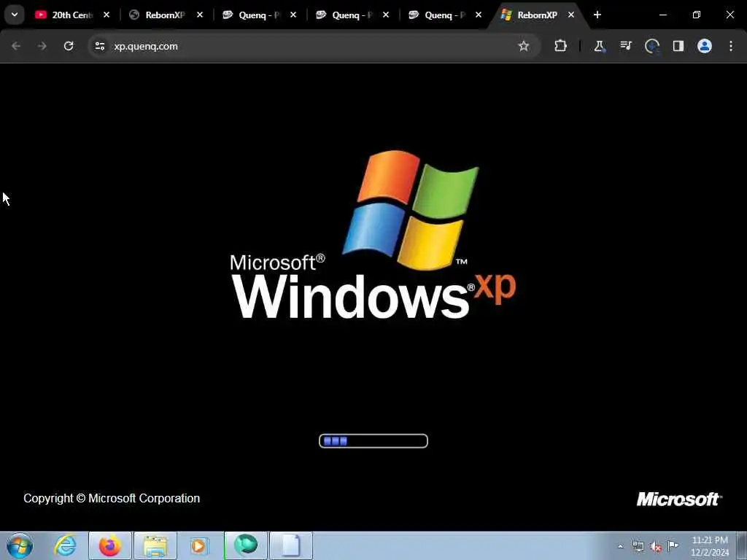The image size is (747, 560).
Task: Open the downloads indicator icon
Action: [x=651, y=46]
